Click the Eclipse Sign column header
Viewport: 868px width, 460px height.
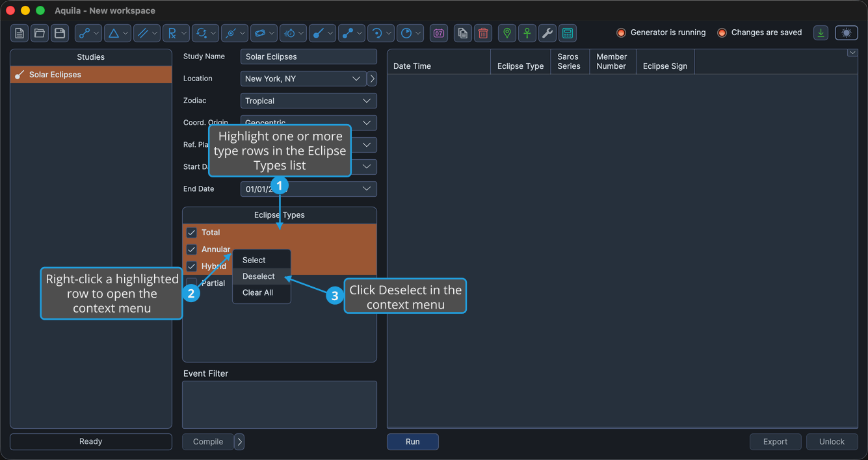pos(665,62)
